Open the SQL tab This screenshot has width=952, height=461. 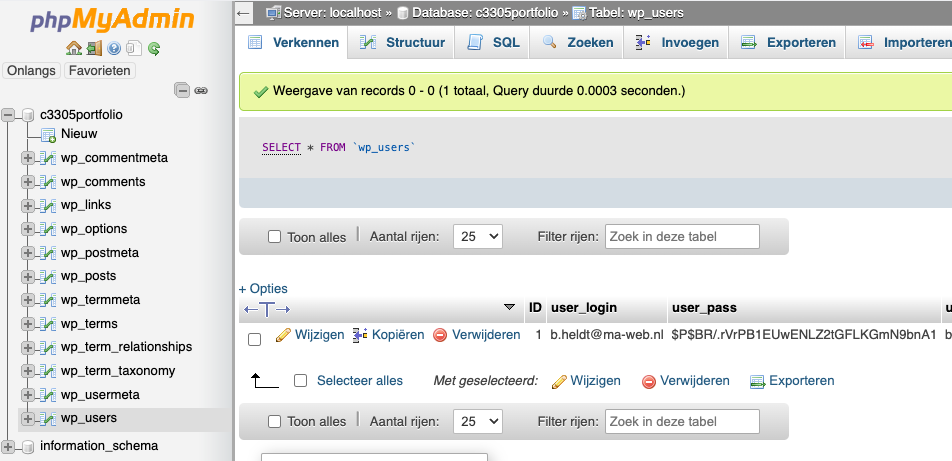(492, 43)
